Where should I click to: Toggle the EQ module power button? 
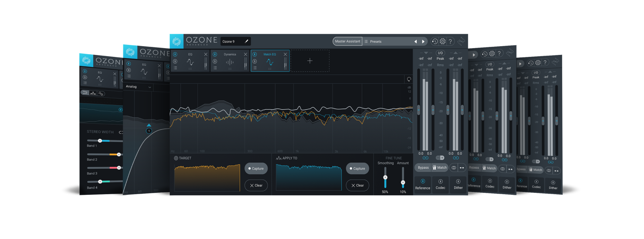(175, 54)
